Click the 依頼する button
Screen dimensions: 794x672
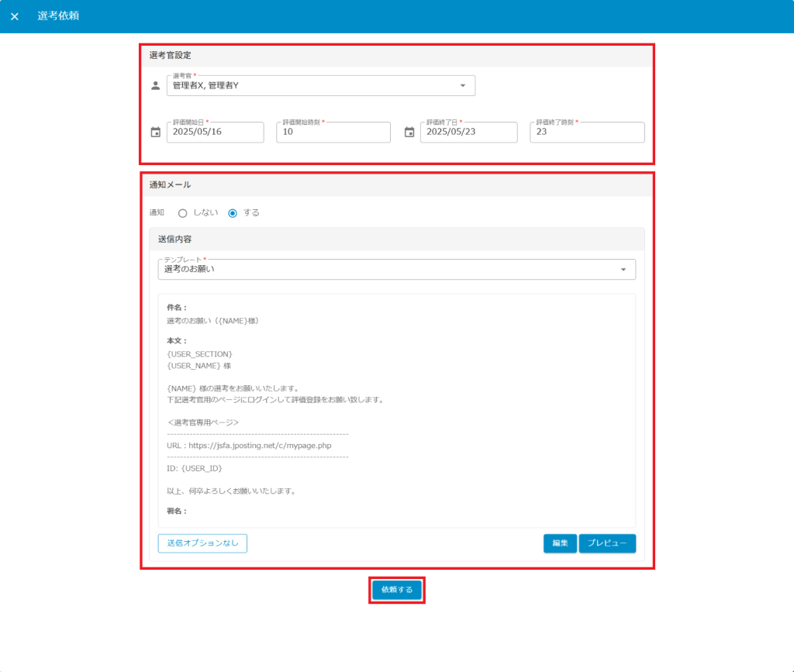point(396,590)
